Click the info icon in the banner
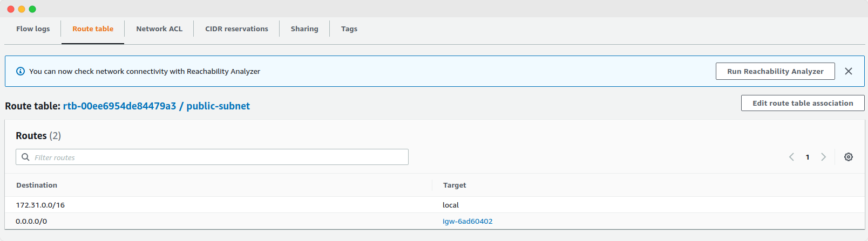868x241 pixels. tap(21, 71)
